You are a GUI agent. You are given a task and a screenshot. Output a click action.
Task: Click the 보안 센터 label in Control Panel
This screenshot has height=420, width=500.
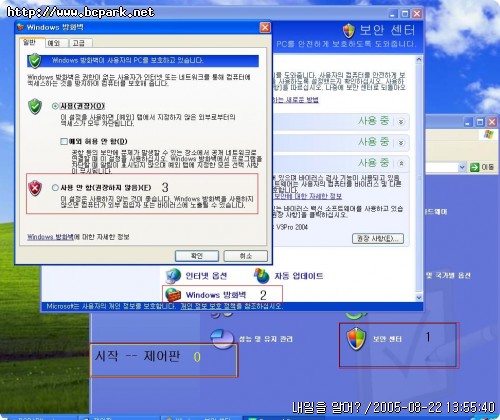[387, 339]
